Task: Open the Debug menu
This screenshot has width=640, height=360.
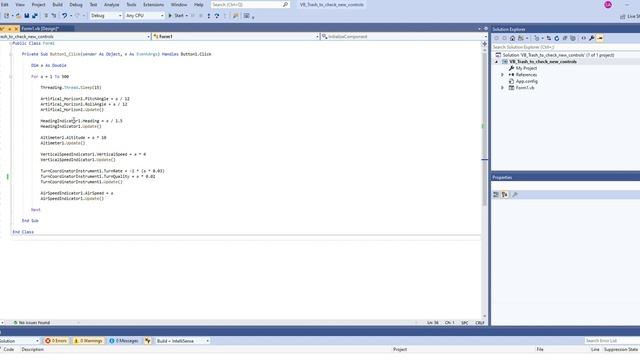Action: pos(76,4)
